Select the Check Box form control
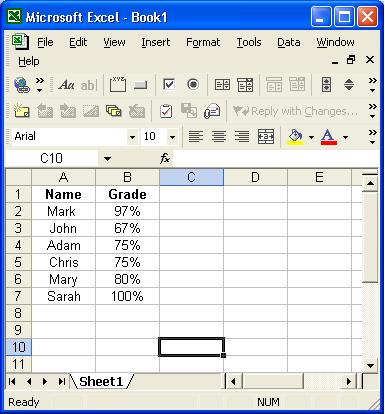This screenshot has height=414, width=385. pyautogui.click(x=169, y=84)
